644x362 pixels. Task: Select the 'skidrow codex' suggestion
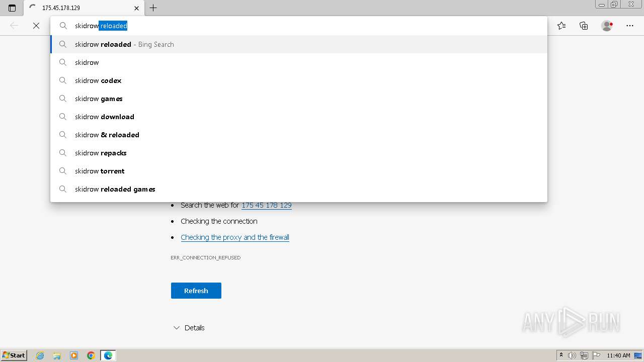[x=299, y=80]
